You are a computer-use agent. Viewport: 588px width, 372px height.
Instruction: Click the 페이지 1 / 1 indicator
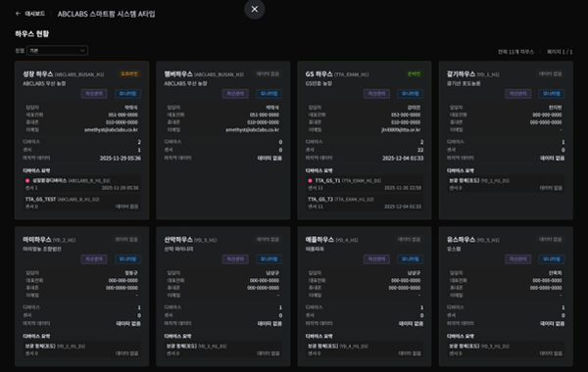pos(560,52)
